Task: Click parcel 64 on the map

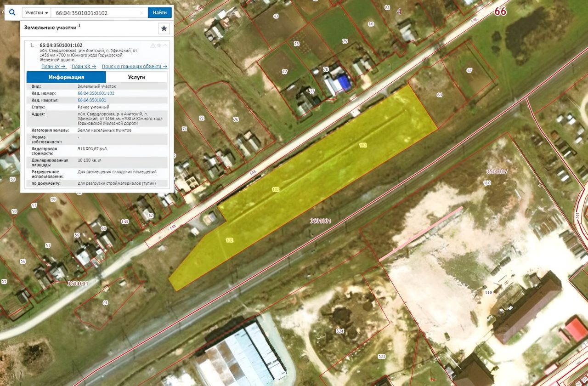Action: pos(440,95)
